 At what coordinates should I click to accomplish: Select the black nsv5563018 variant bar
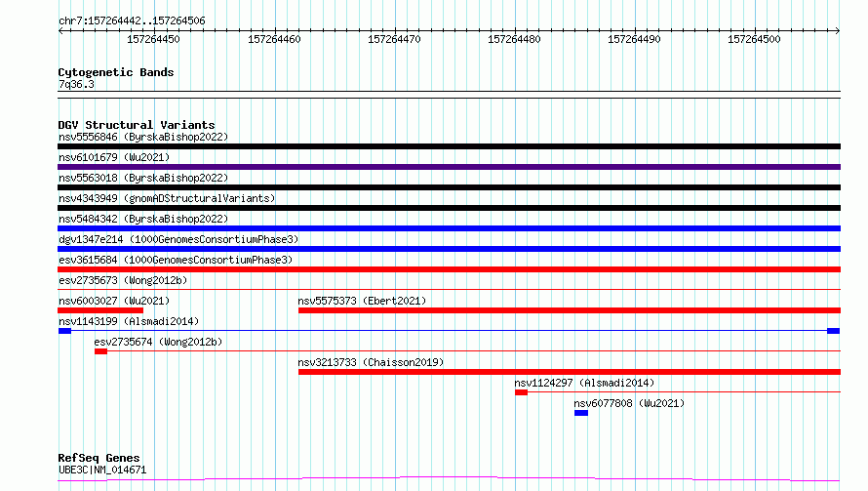[449, 187]
